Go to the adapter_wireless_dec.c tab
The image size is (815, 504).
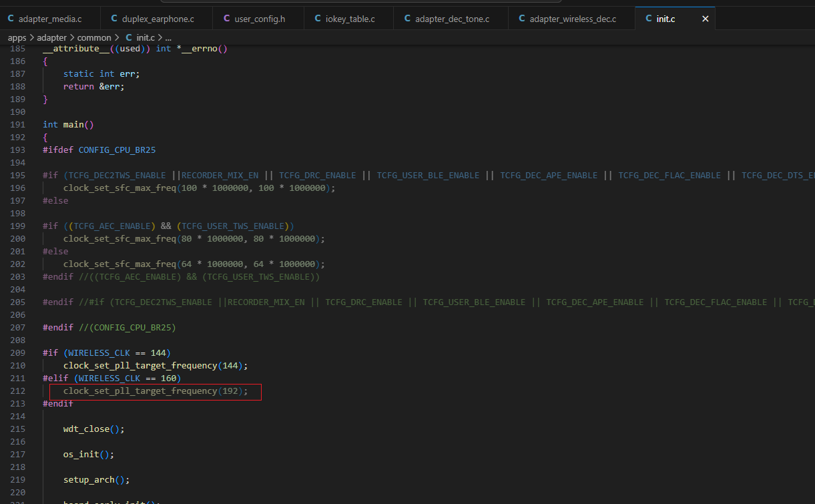[571, 19]
